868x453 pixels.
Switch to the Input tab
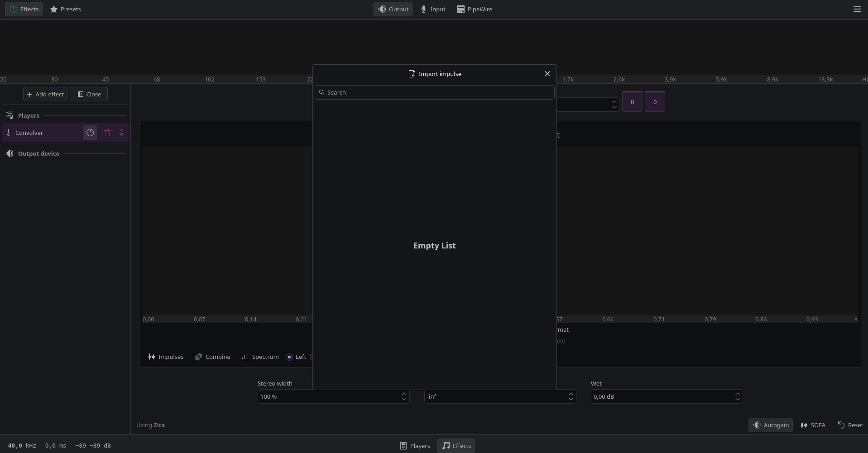pos(433,9)
